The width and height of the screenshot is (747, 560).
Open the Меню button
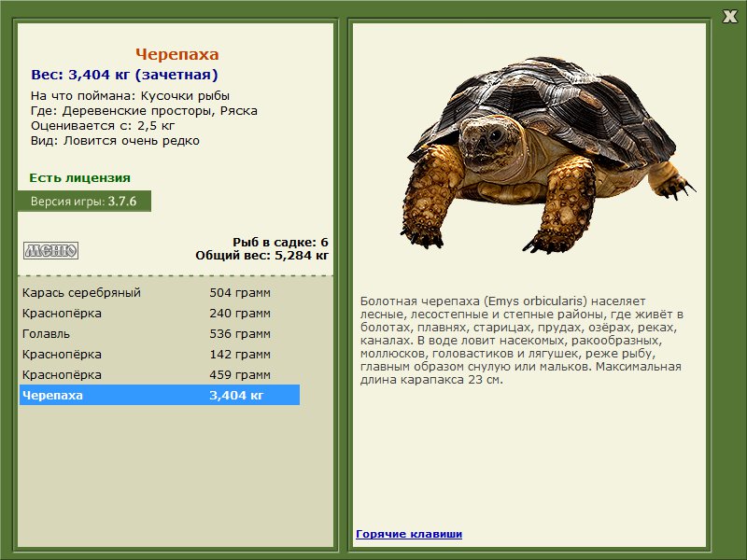pos(51,250)
